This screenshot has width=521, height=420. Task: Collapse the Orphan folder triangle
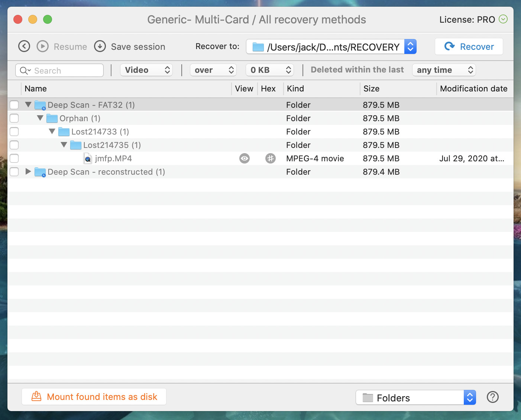40,118
